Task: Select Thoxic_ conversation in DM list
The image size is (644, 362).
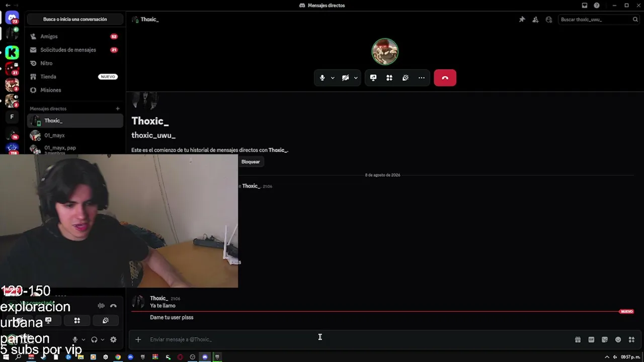Action: point(75,121)
